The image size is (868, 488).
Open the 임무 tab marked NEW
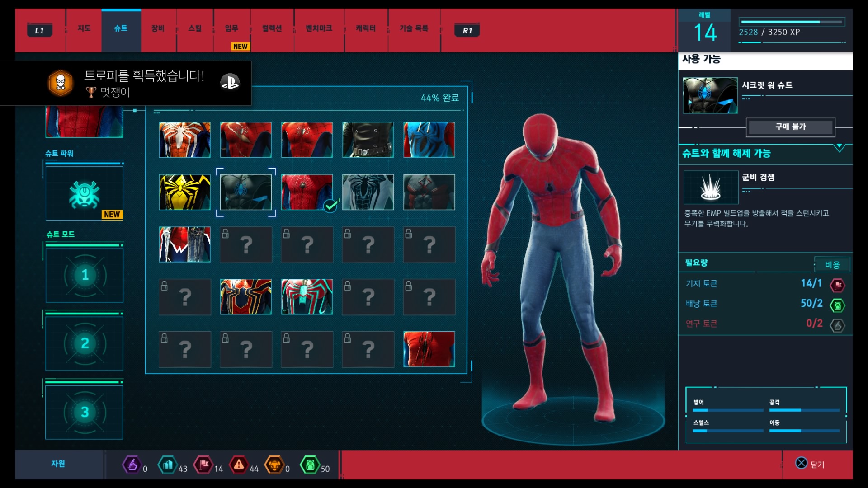point(231,28)
